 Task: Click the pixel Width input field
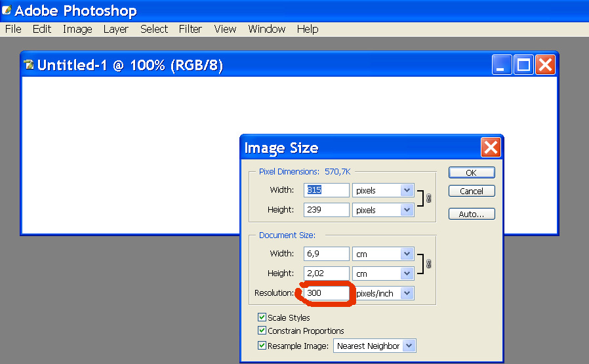(327, 190)
